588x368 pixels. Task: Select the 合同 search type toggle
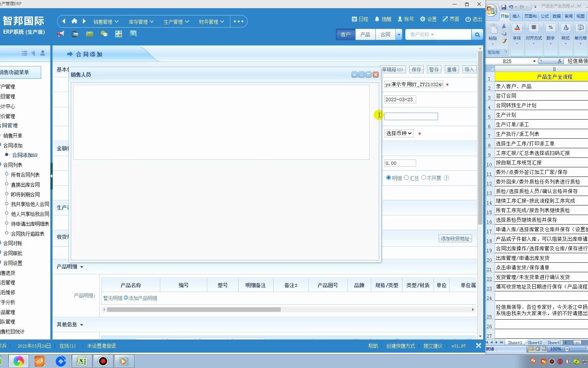385,34
